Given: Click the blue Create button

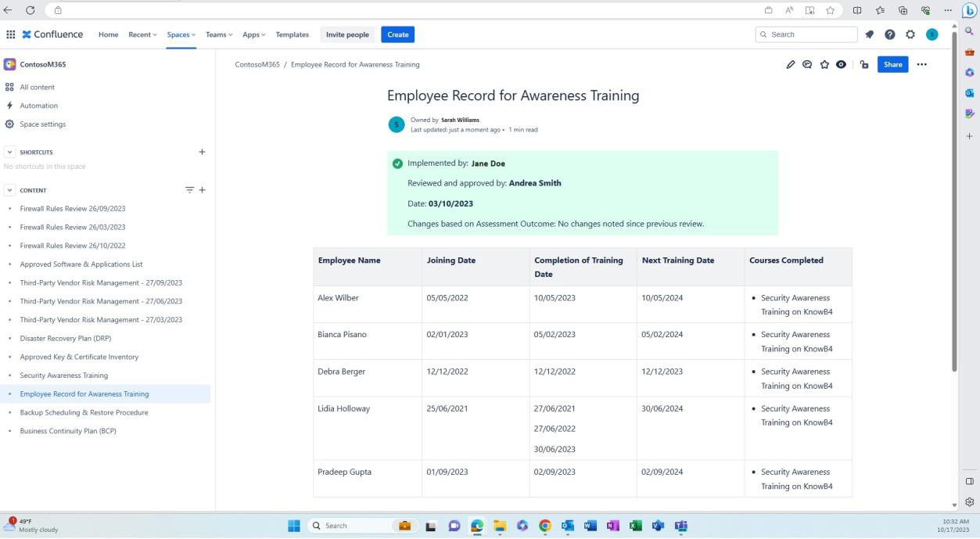Looking at the screenshot, I should coord(397,34).
